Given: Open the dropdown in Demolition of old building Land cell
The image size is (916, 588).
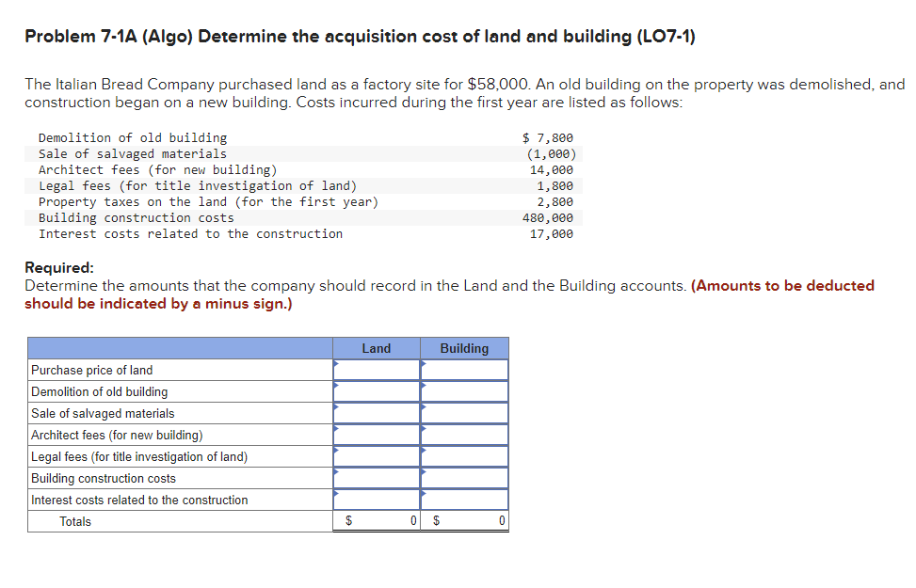Looking at the screenshot, I should coord(336,386).
